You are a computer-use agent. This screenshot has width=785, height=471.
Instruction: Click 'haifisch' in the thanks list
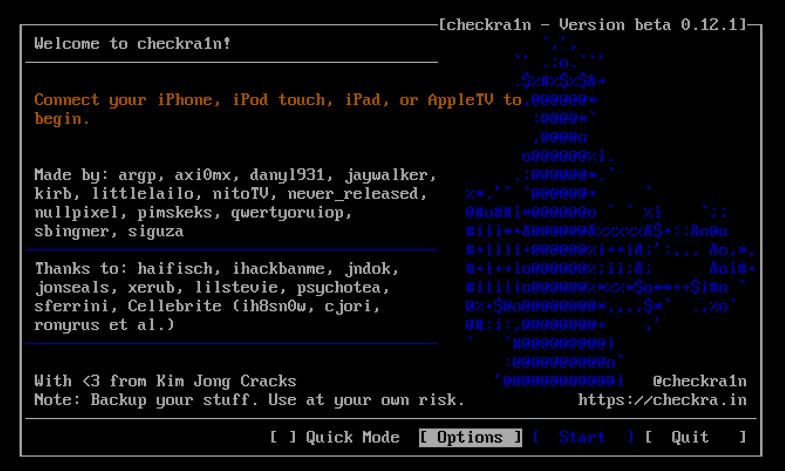tap(174, 269)
